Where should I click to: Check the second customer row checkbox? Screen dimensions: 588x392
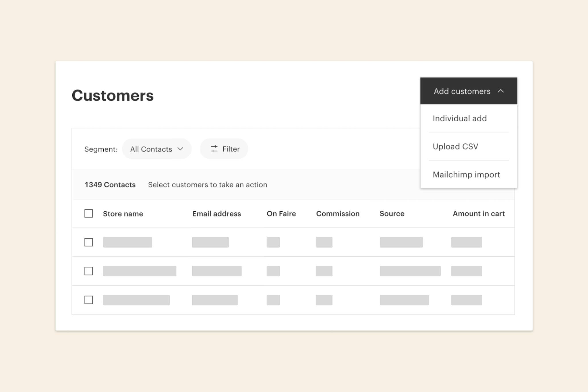coord(88,271)
